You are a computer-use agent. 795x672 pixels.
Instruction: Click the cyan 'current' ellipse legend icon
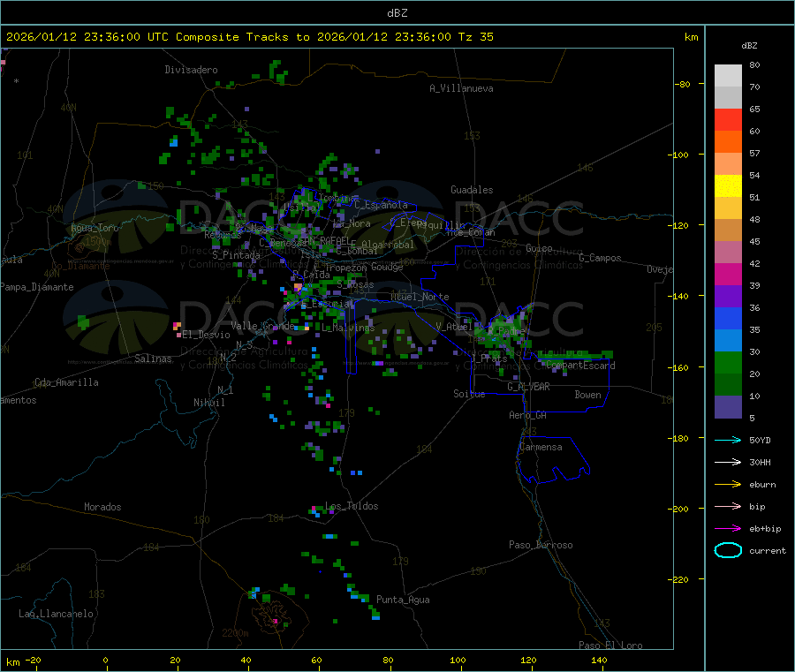click(728, 550)
